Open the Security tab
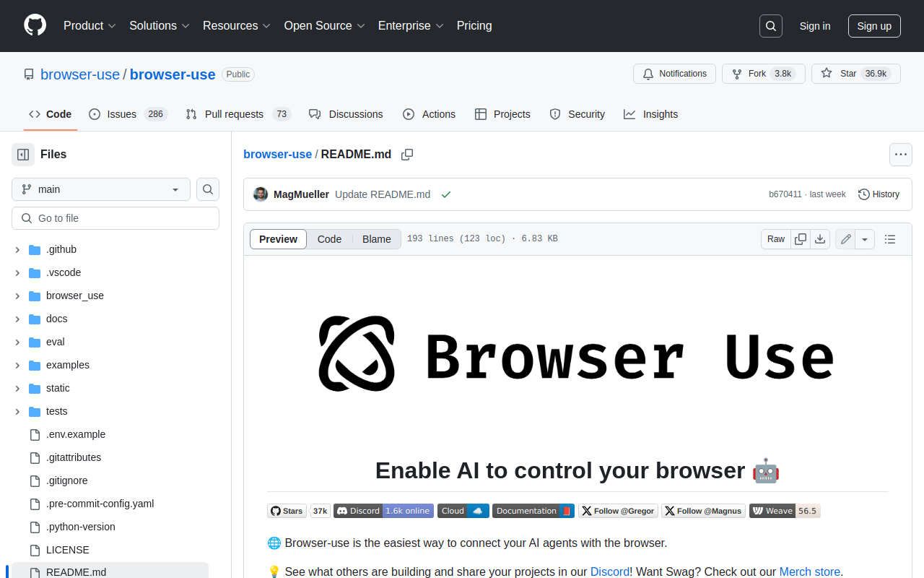The height and width of the screenshot is (578, 924). [x=577, y=114]
